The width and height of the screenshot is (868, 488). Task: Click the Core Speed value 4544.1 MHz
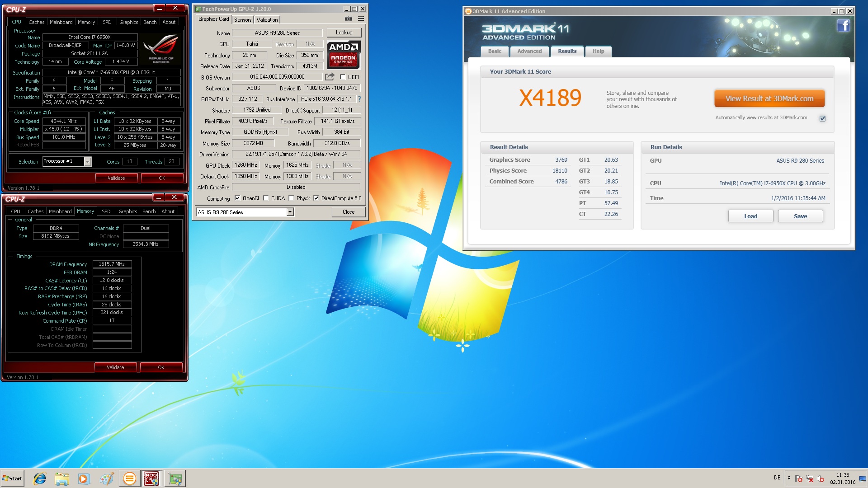click(64, 121)
